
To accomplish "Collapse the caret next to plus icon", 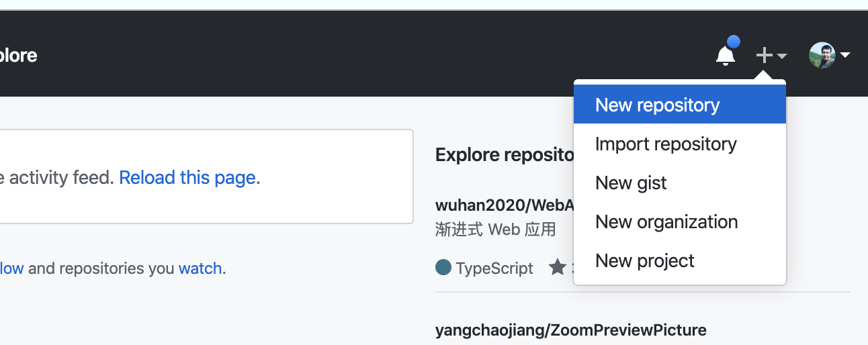I will [782, 56].
